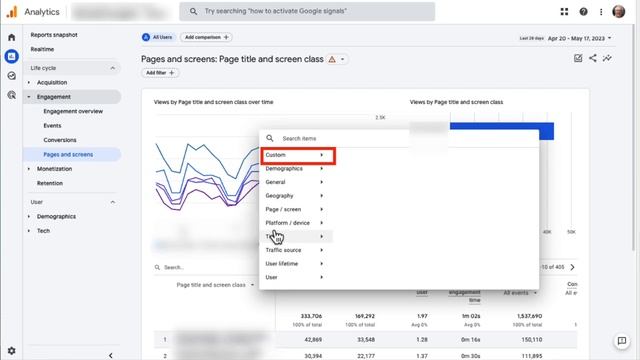Open the Explore icon in left rail
The height and width of the screenshot is (360, 640).
coord(11,76)
